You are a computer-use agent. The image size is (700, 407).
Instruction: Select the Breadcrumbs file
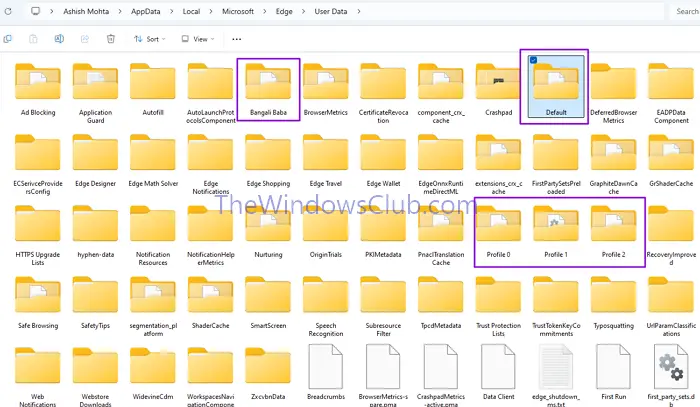[325, 372]
